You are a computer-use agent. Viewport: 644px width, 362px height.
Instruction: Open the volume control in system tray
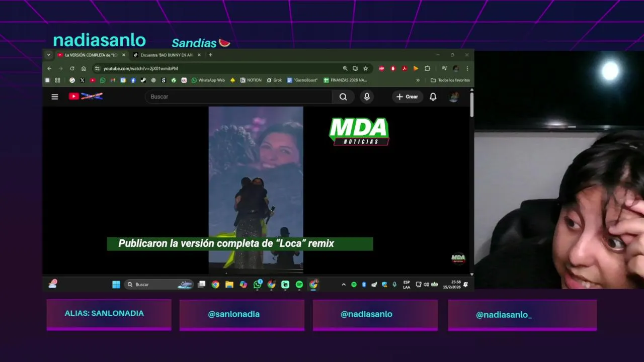click(427, 285)
